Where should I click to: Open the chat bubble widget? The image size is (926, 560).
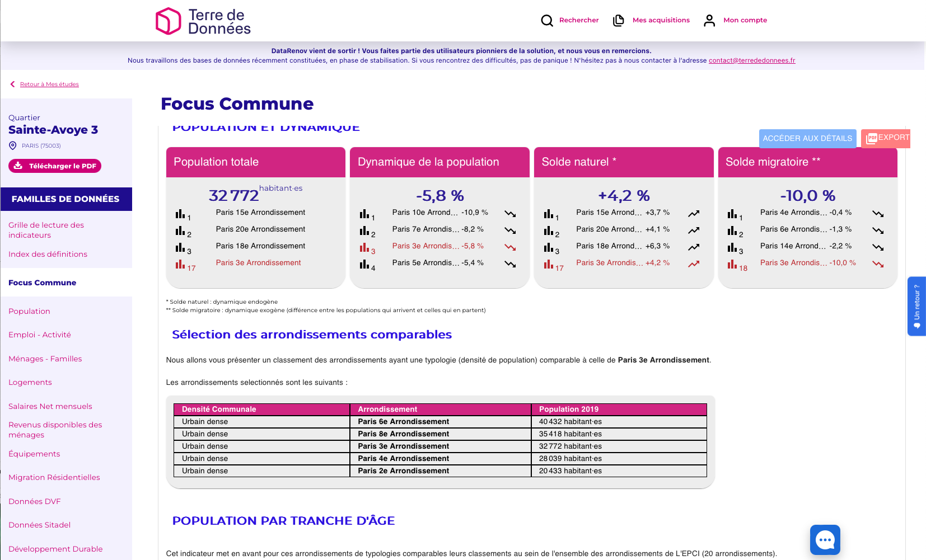(x=825, y=539)
